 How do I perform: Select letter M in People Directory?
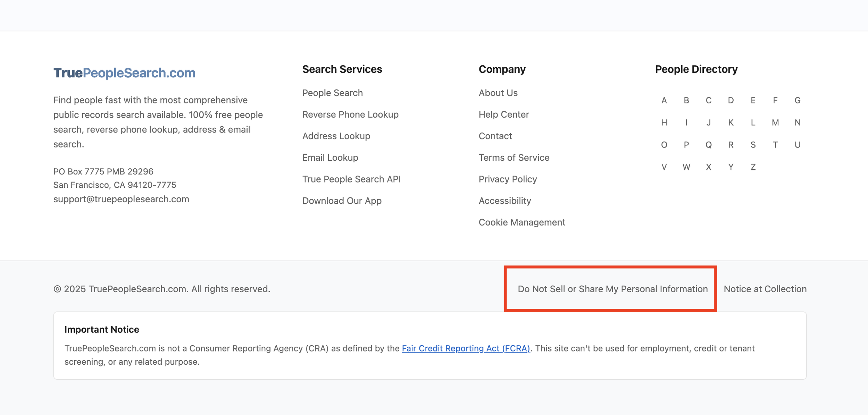[x=775, y=122]
